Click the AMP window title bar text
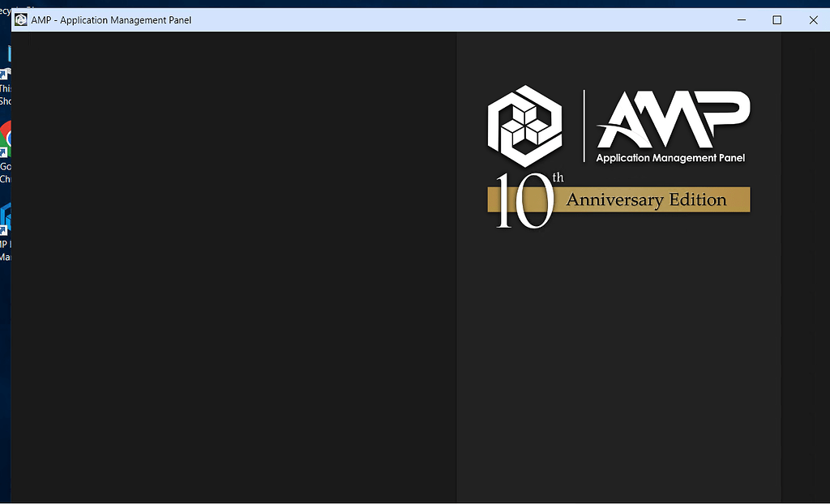The width and height of the screenshot is (830, 504). coord(110,19)
